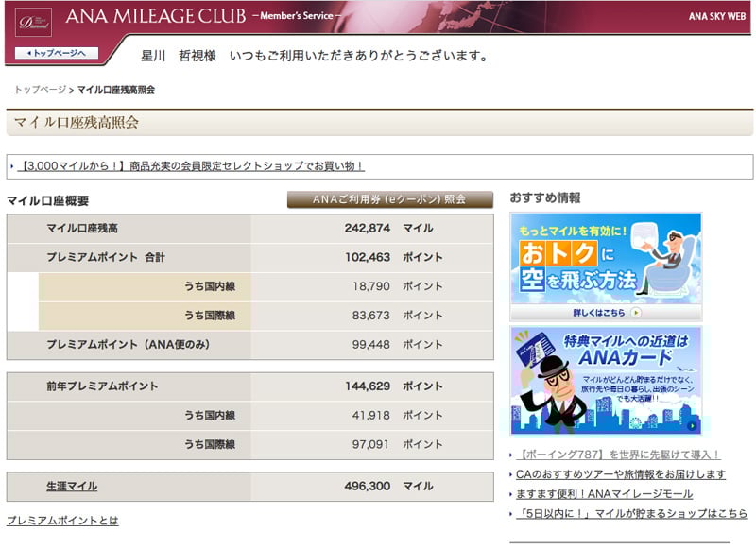This screenshot has height=549, width=756.
Task: Click the プレミアムポイントとは link
Action: pyautogui.click(x=62, y=521)
